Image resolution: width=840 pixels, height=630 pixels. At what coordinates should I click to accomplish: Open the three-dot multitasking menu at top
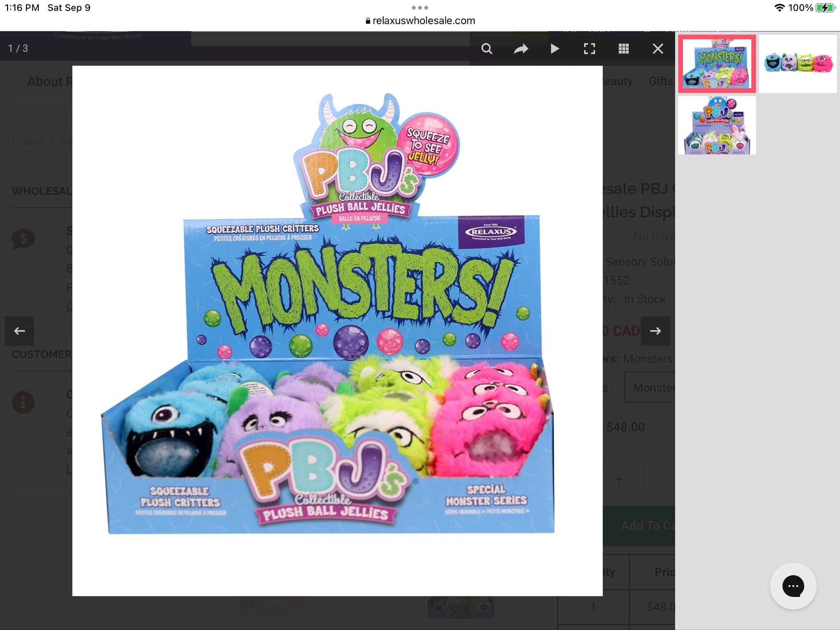pyautogui.click(x=420, y=7)
